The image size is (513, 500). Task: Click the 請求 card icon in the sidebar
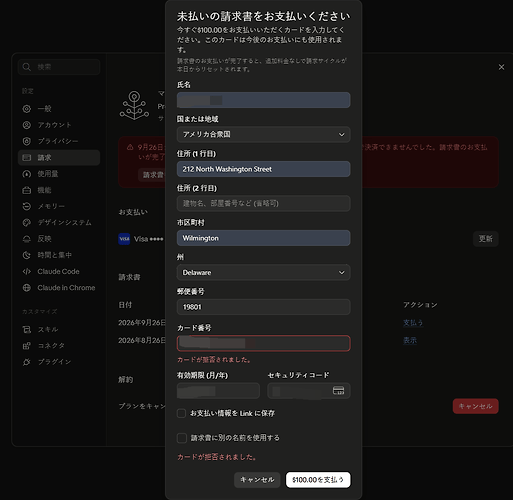pos(27,158)
